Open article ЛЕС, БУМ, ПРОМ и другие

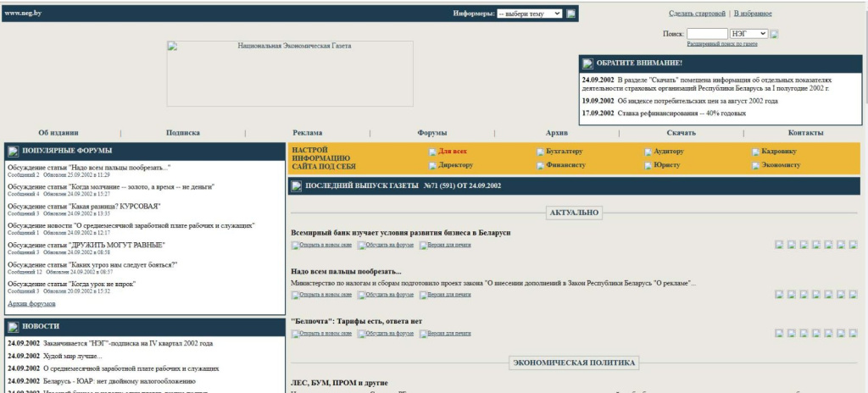[x=339, y=383]
